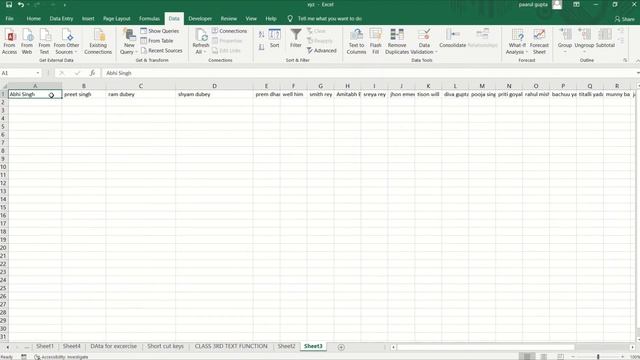640x360 pixels.
Task: Open Ribbon Display Options icon
Action: (x=576, y=4)
